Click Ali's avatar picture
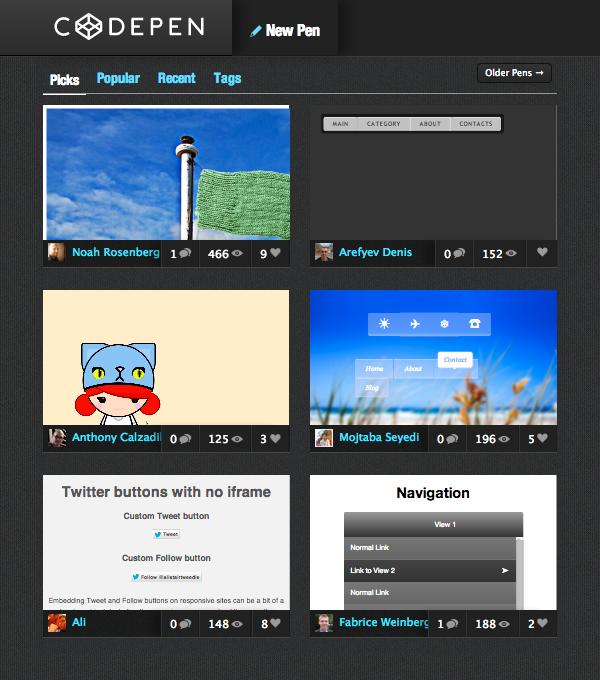 click(56, 623)
